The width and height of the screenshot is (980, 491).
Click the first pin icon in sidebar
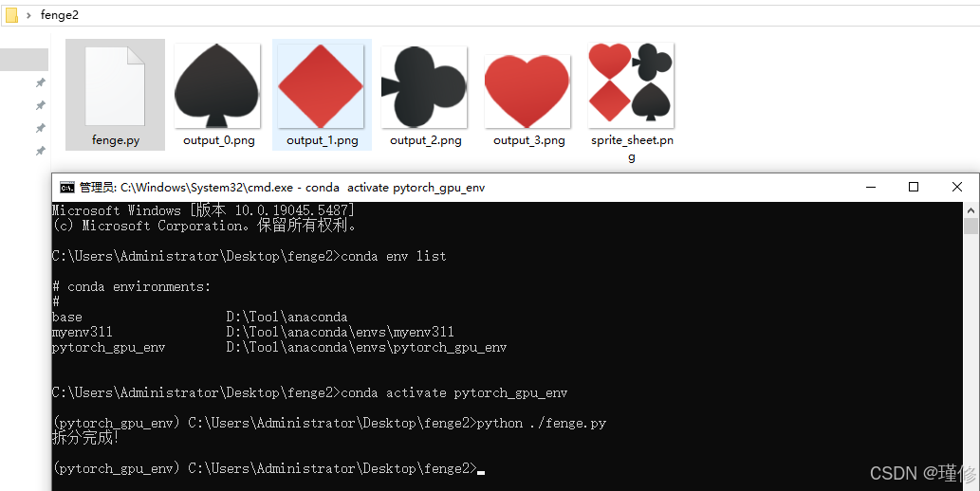40,82
